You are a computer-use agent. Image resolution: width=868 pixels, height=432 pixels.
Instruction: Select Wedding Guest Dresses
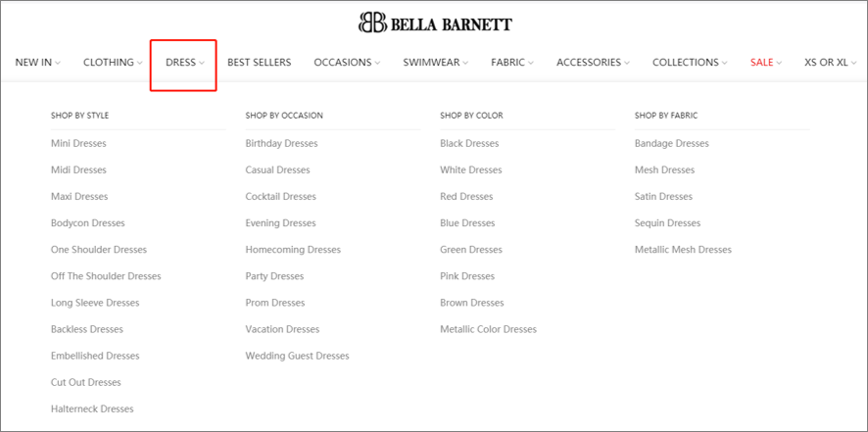coord(297,357)
